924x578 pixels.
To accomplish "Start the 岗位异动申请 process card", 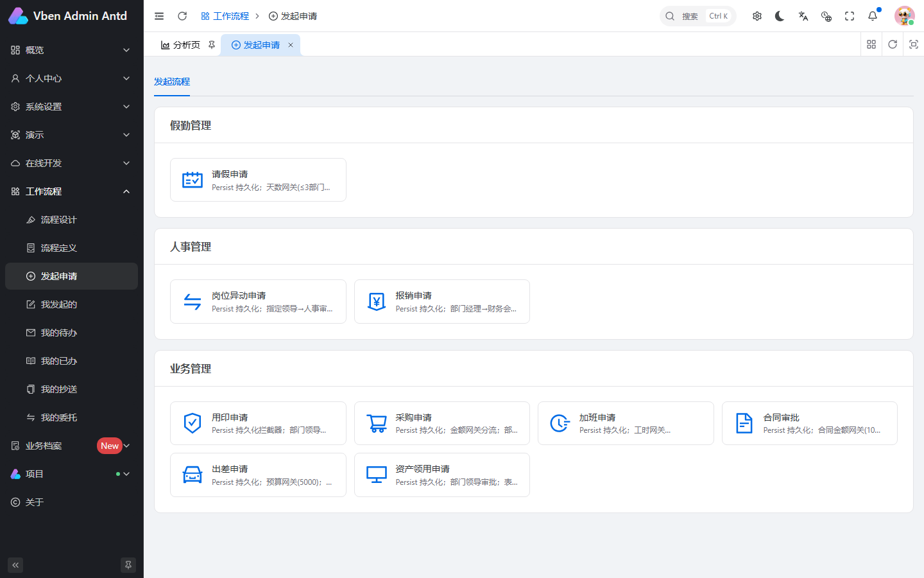I will 258,301.
